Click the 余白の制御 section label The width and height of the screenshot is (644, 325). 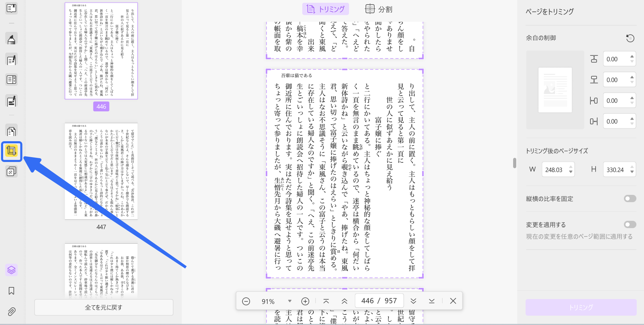(541, 38)
